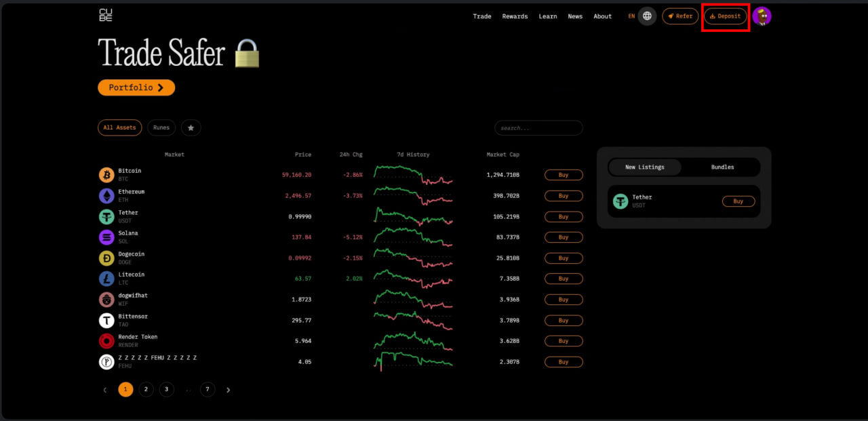Click the 7d History column header
Screen dimensions: 868x421
[x=413, y=155]
